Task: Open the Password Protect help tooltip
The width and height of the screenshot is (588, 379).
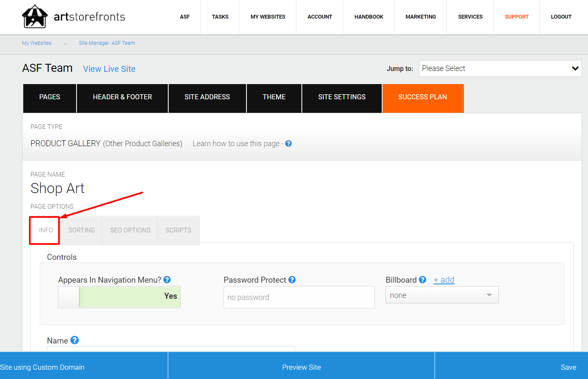Action: 292,279
